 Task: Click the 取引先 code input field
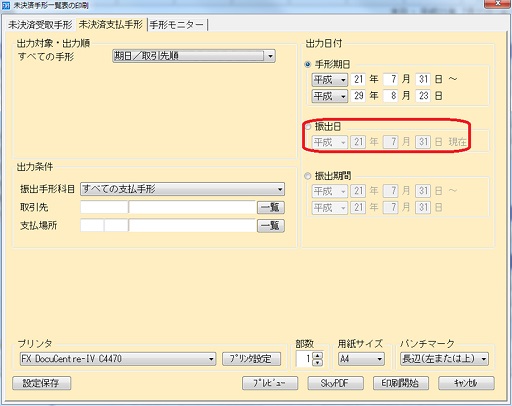pos(104,207)
